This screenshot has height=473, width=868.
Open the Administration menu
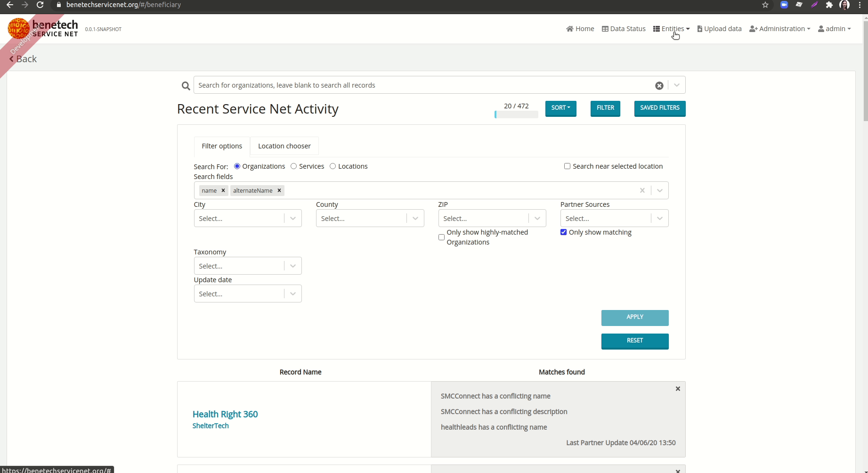[x=780, y=29]
